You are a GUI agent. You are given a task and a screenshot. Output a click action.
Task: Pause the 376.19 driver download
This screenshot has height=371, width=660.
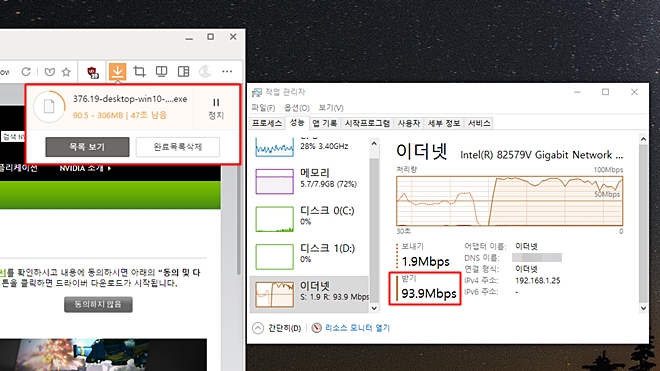(x=216, y=108)
